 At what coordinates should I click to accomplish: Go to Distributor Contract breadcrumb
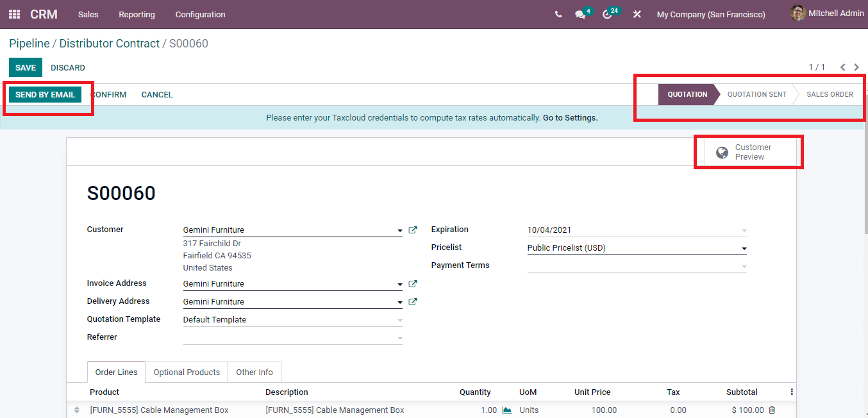tap(110, 44)
